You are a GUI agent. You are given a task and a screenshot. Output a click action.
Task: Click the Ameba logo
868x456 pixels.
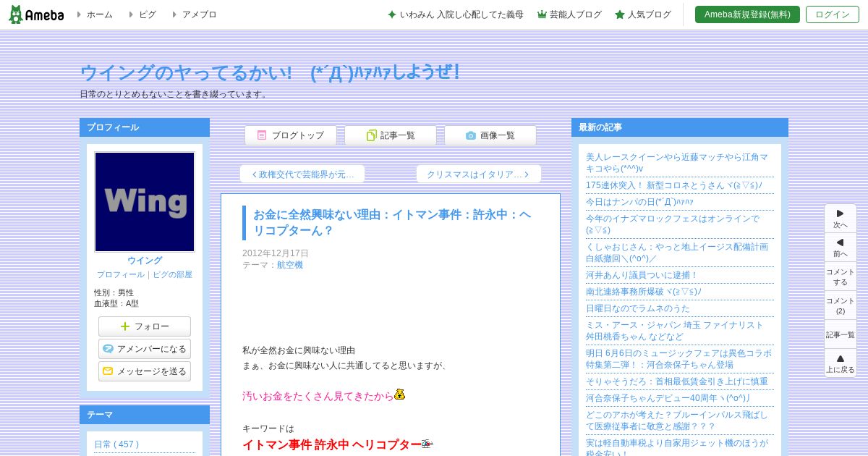[x=36, y=14]
